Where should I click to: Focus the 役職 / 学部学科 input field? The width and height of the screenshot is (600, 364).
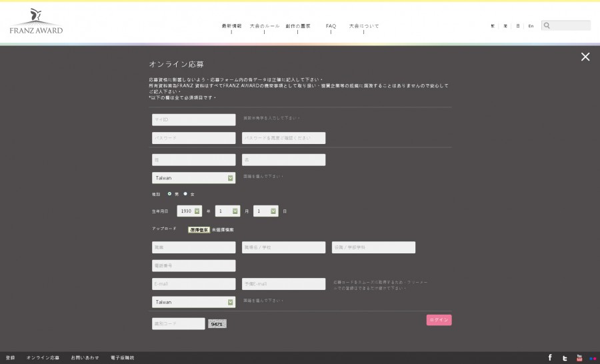[373, 247]
